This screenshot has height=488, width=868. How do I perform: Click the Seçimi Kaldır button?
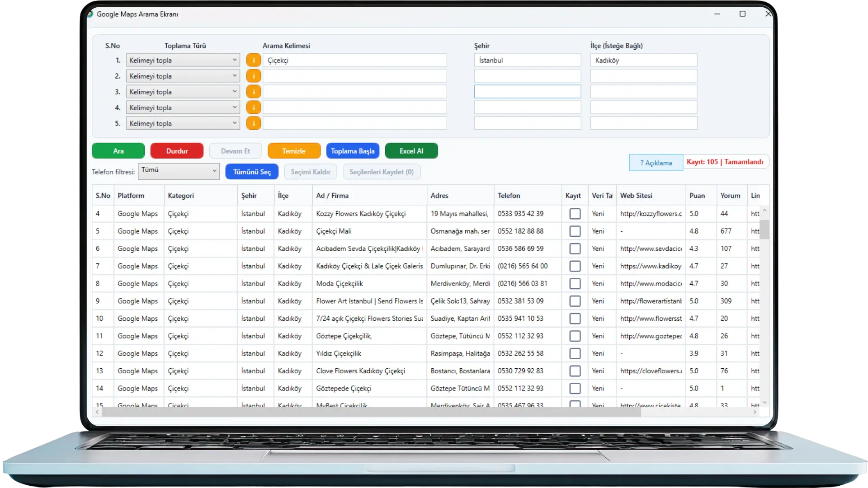(x=311, y=172)
